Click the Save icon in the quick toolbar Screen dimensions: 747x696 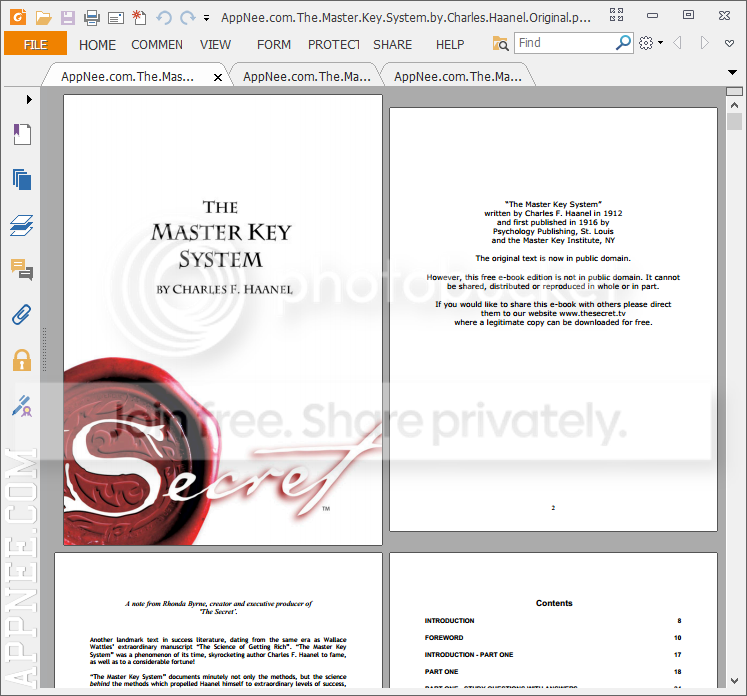click(x=68, y=17)
